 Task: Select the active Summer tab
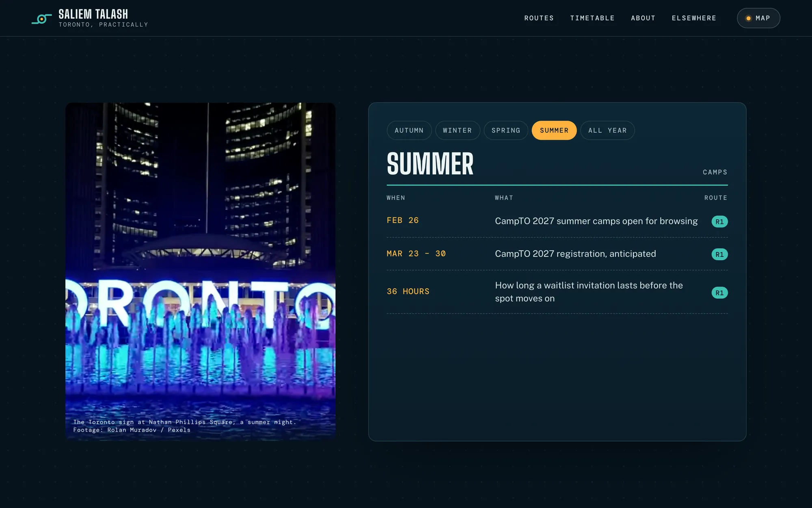(554, 130)
